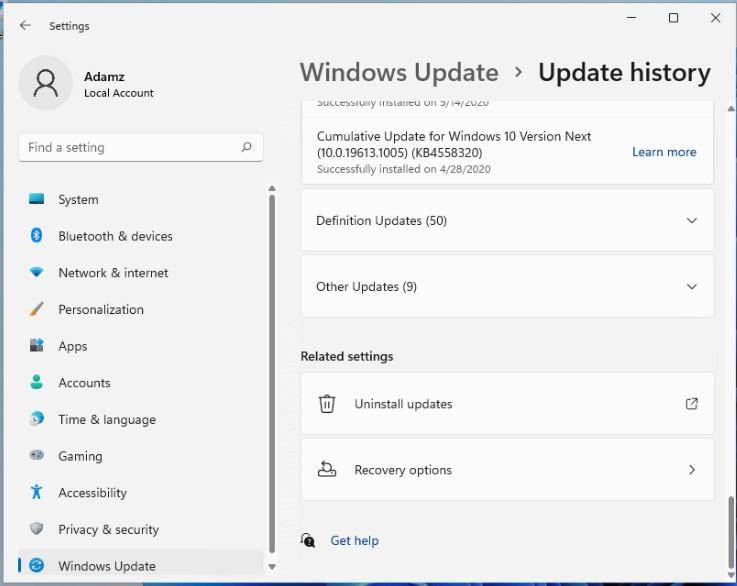
Task: Click the search magnifier icon
Action: [x=246, y=147]
